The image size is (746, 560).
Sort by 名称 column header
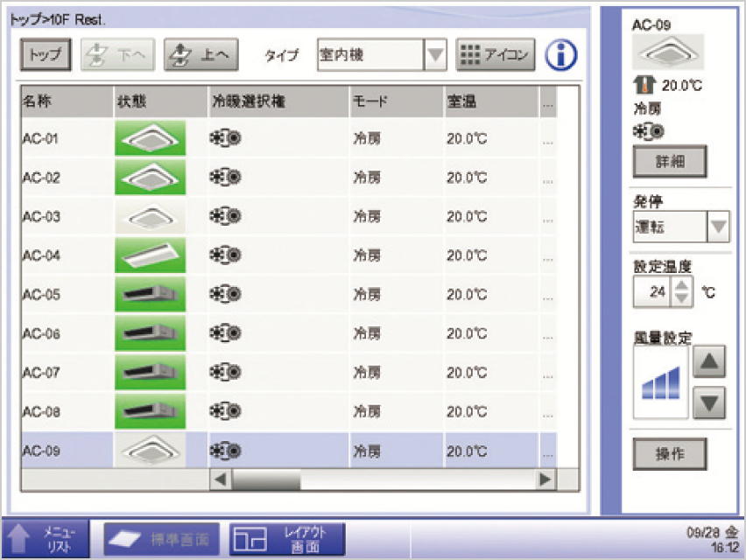click(x=67, y=101)
